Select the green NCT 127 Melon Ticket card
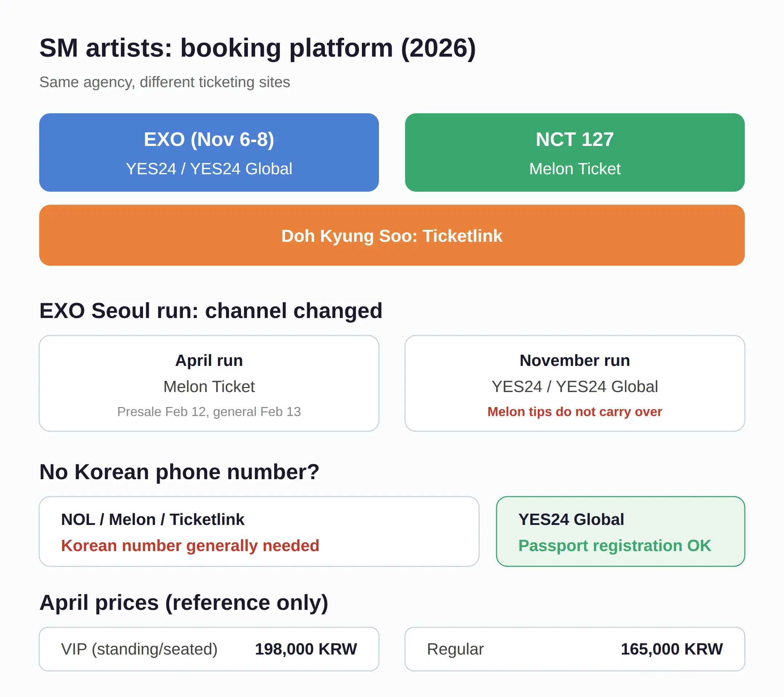784x697 pixels. click(575, 152)
